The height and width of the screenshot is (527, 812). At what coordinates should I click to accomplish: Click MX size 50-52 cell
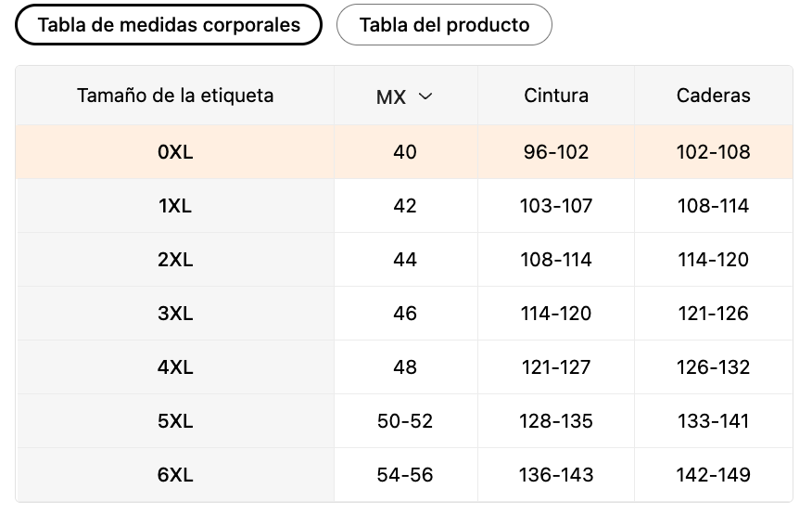(405, 421)
